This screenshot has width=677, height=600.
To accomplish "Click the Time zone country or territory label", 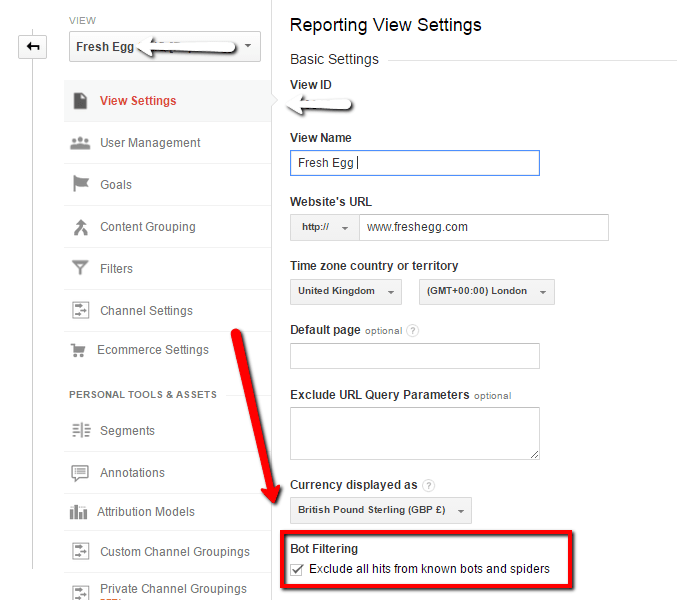I will point(374,266).
